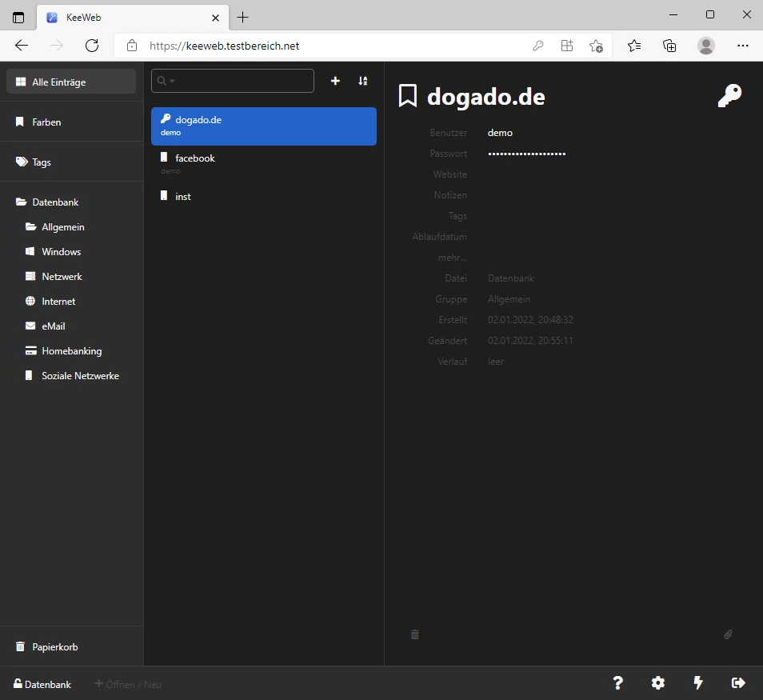Viewport: 763px width, 700px height.
Task: Open the sort order options
Action: 363,81
